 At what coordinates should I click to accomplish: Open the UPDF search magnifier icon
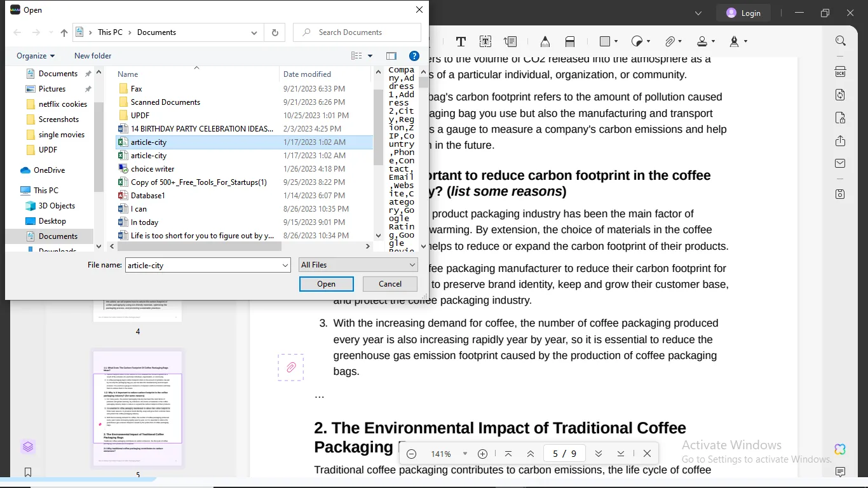[840, 41]
